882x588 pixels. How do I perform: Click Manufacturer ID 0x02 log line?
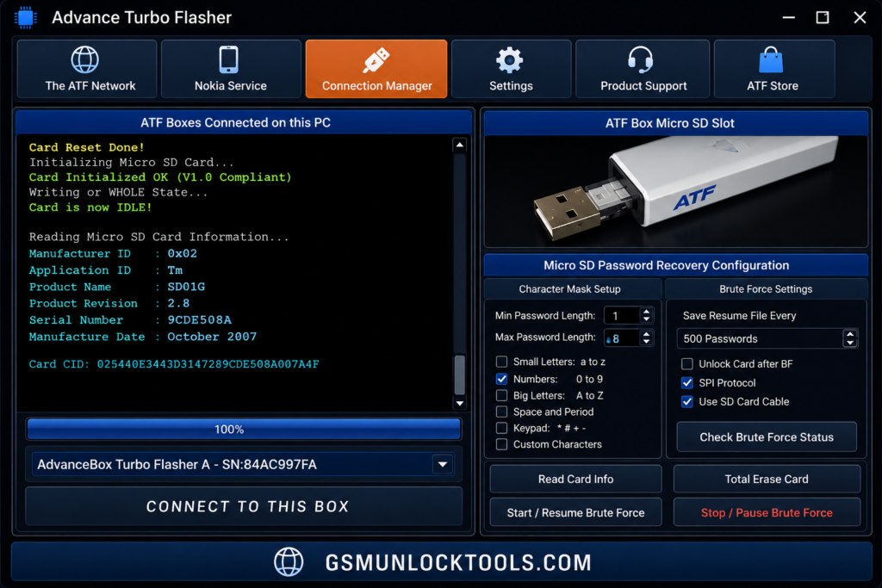pyautogui.click(x=113, y=253)
